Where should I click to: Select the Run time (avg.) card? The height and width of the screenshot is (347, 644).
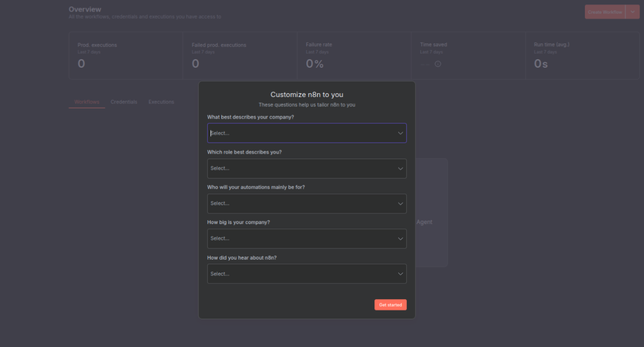coord(582,56)
